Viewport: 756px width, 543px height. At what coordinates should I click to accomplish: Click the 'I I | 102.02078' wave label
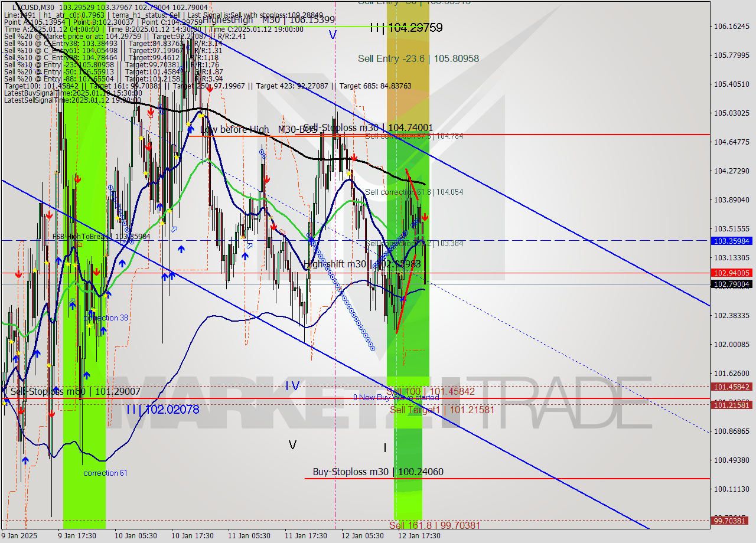[x=162, y=409]
